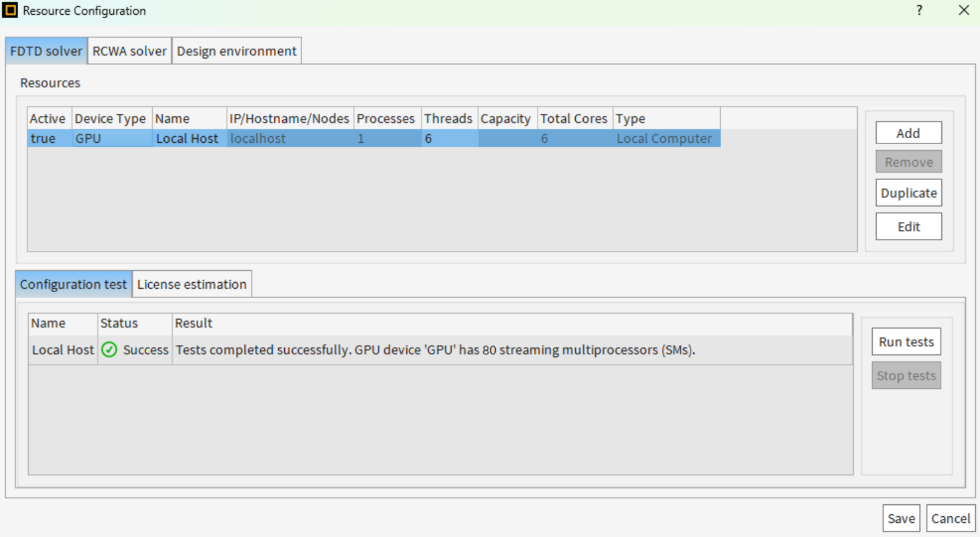The height and width of the screenshot is (537, 980).
Task: Click the green Success status icon
Action: click(x=109, y=350)
